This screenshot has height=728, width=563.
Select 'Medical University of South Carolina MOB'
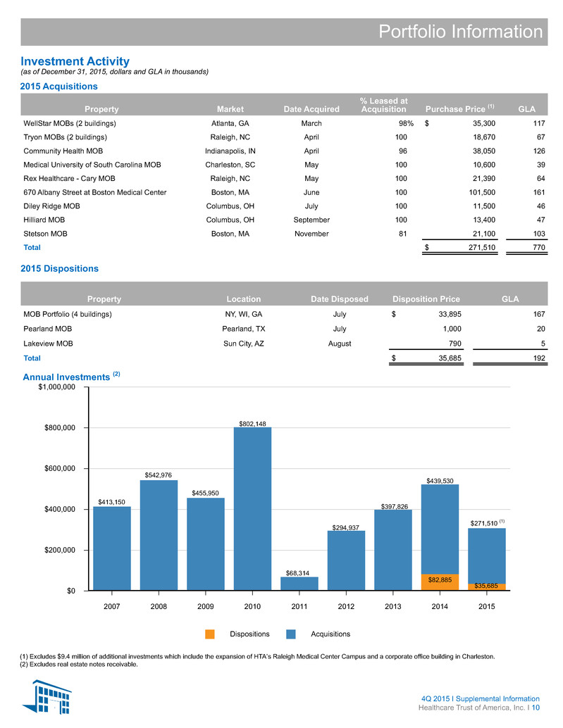click(x=92, y=165)
